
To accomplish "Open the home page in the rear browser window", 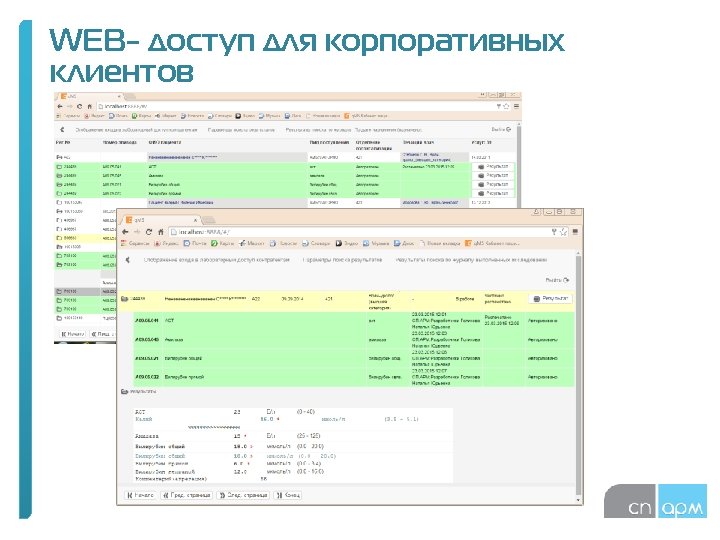I will [x=90, y=107].
